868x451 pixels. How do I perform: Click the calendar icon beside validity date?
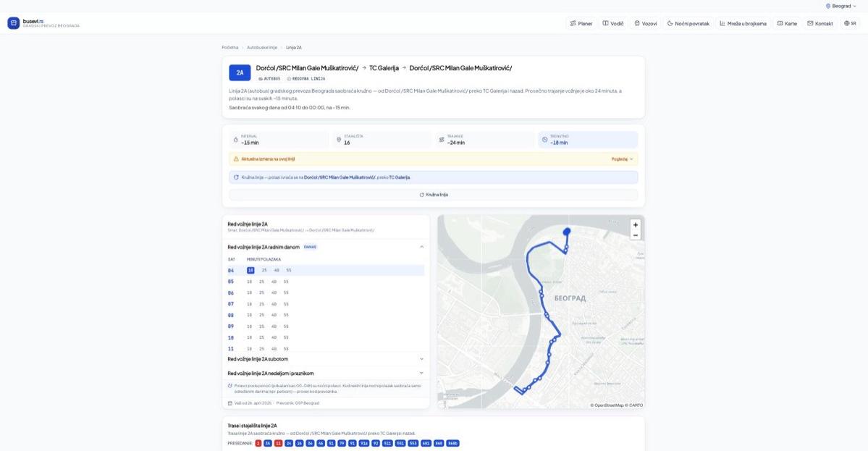[x=230, y=402]
